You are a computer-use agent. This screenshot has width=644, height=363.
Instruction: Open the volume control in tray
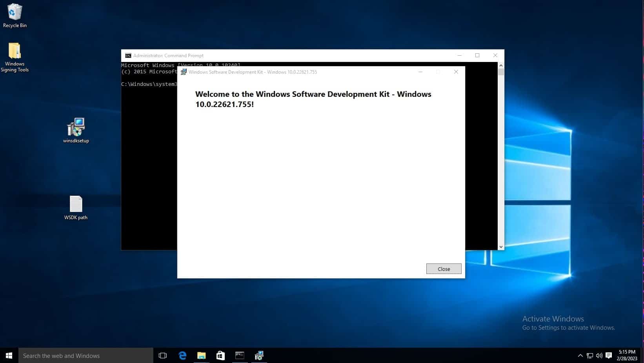[599, 356]
